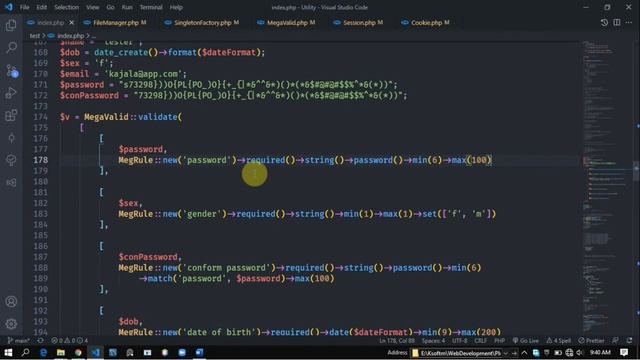Open volume control in system tray
This screenshot has height=360, width=640.
pos(580,353)
